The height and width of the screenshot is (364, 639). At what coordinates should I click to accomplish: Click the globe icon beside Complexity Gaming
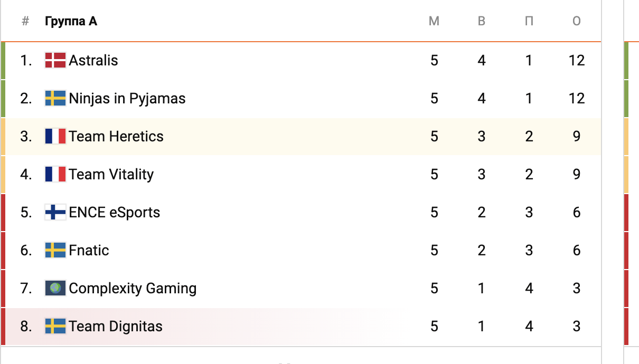click(55, 288)
